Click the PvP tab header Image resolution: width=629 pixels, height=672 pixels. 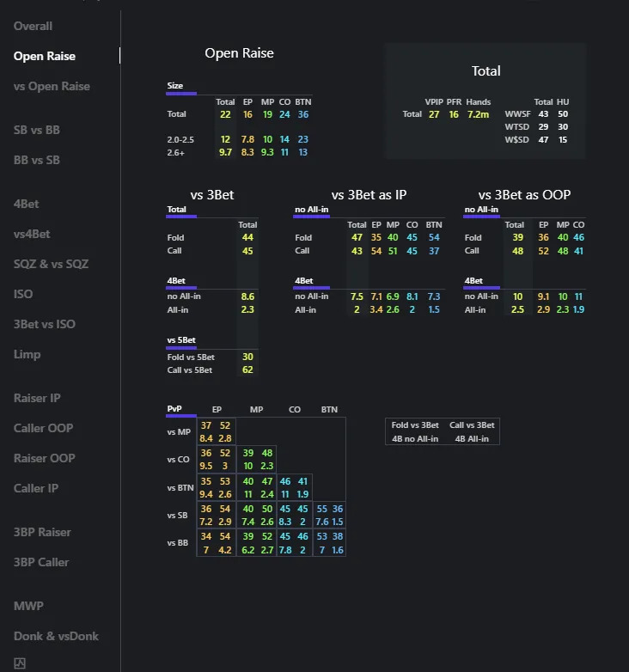174,410
